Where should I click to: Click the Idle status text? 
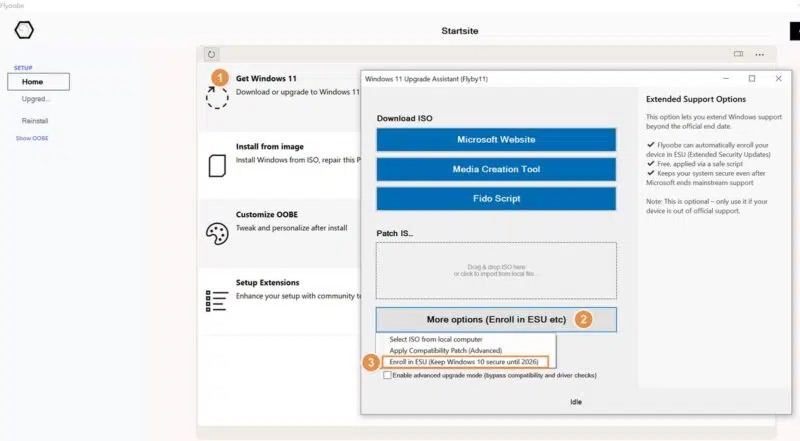point(576,402)
